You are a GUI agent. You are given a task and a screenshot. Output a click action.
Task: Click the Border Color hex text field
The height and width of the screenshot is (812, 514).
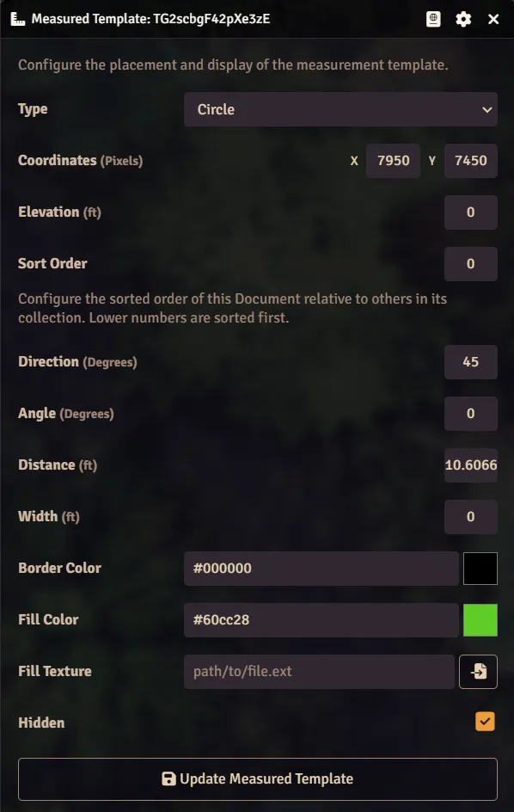(321, 569)
